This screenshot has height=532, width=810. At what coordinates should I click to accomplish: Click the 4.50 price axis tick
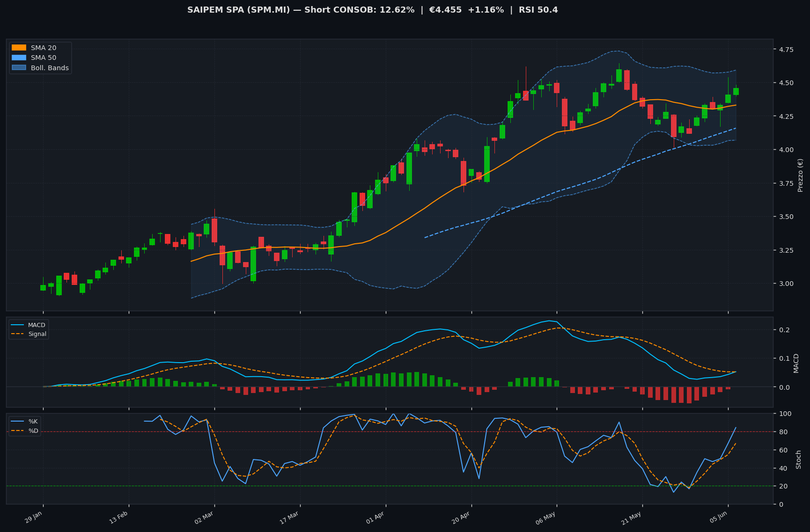[785, 83]
